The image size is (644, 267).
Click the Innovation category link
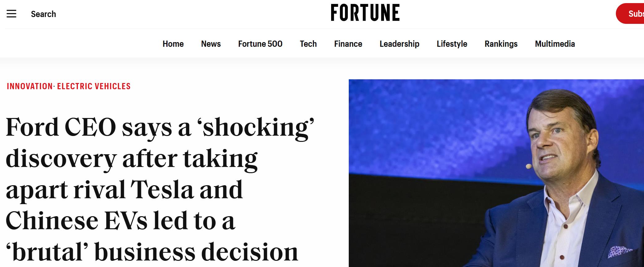click(x=30, y=86)
